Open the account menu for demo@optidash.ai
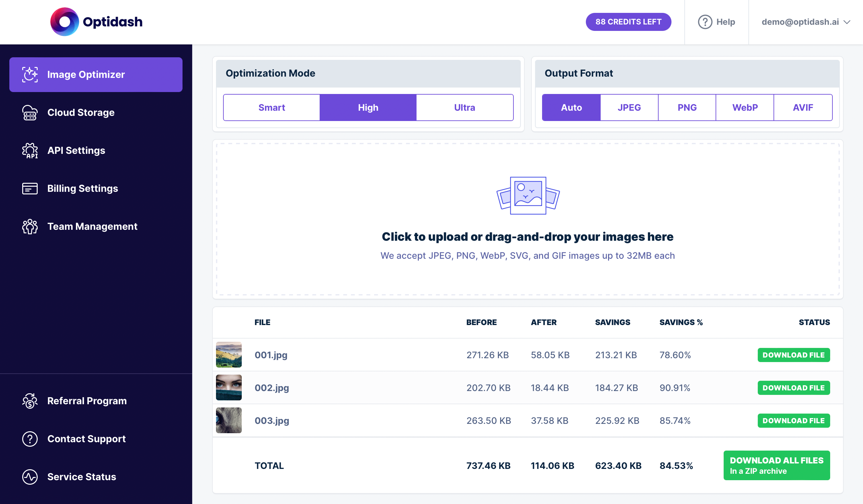Viewport: 863px width, 504px height. [805, 22]
